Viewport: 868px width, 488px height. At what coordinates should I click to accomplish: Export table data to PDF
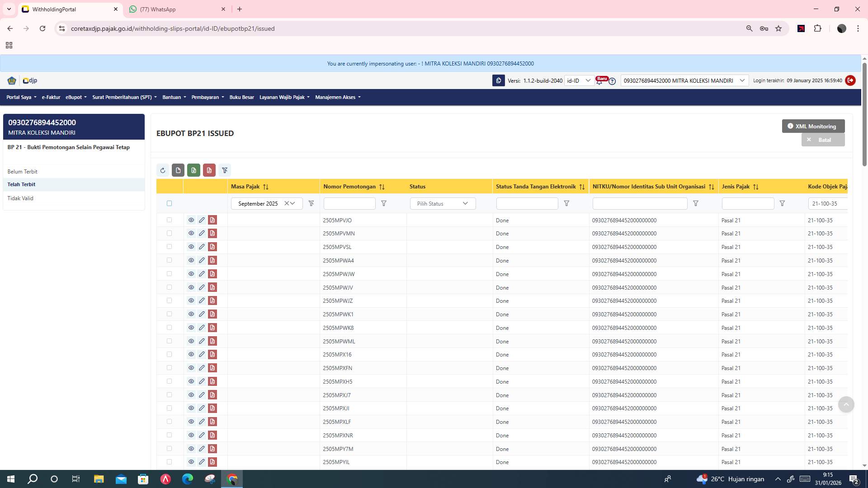pos(209,170)
